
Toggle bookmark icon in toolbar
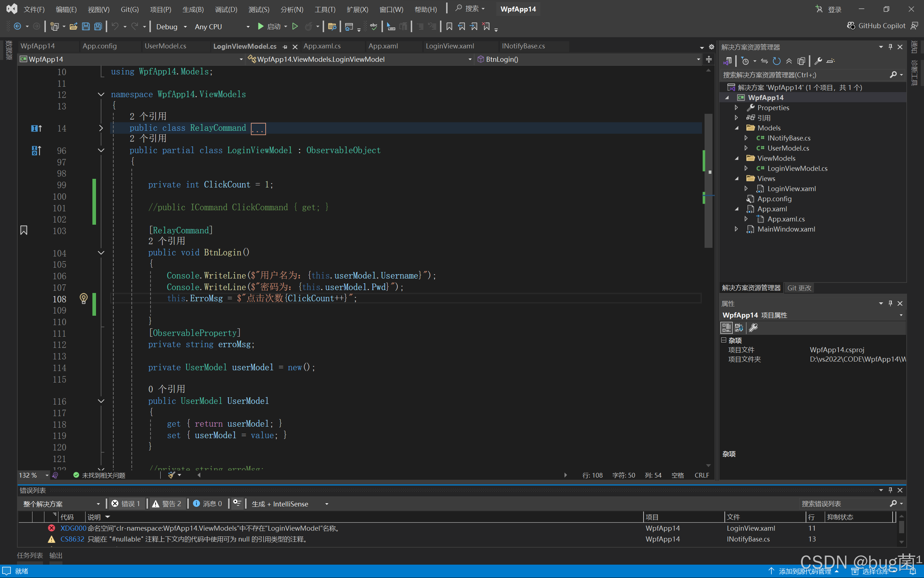(449, 26)
